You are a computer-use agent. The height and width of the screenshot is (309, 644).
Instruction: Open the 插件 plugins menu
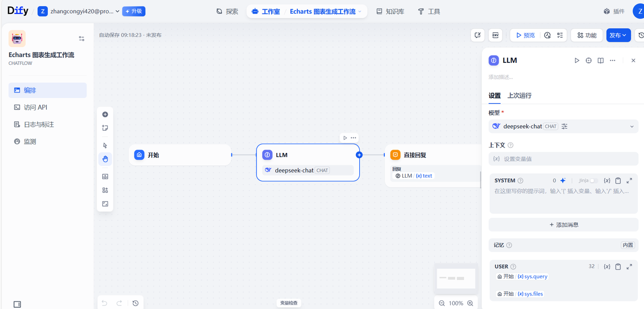[614, 11]
